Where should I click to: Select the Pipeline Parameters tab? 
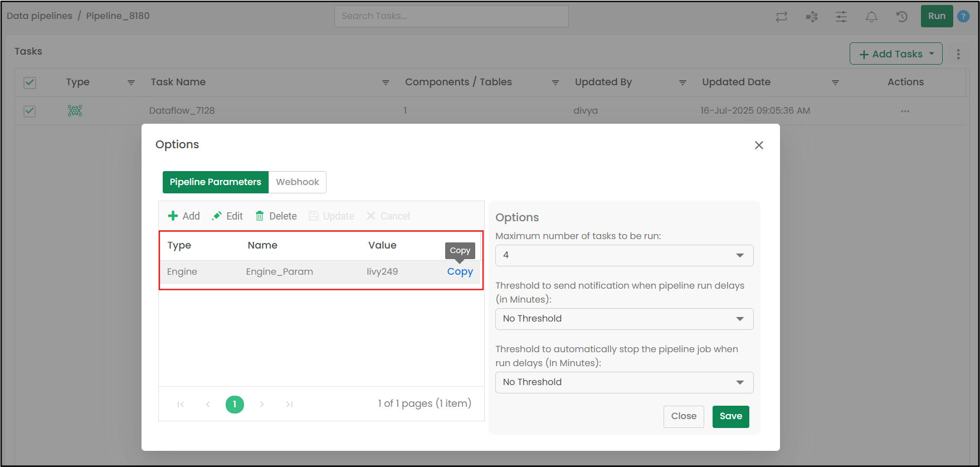[215, 182]
